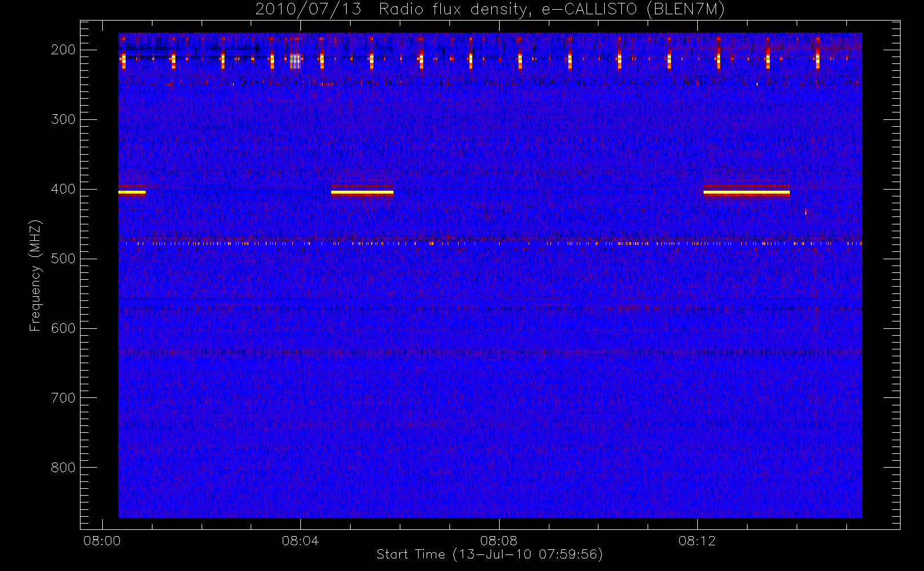
Task: Click the 800 frequency tick label
Action: pyautogui.click(x=63, y=468)
